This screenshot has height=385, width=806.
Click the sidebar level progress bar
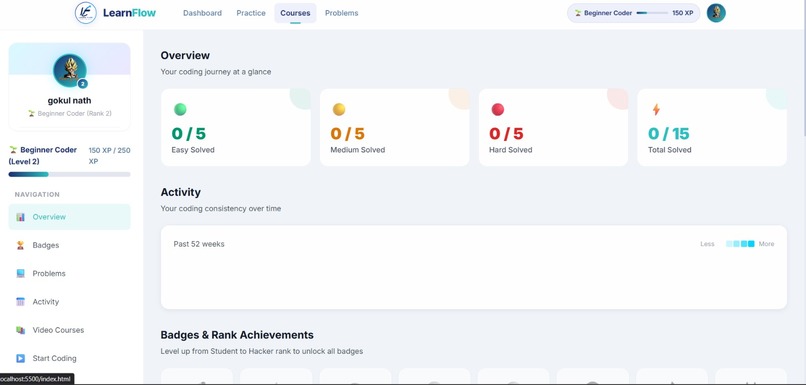[69, 174]
